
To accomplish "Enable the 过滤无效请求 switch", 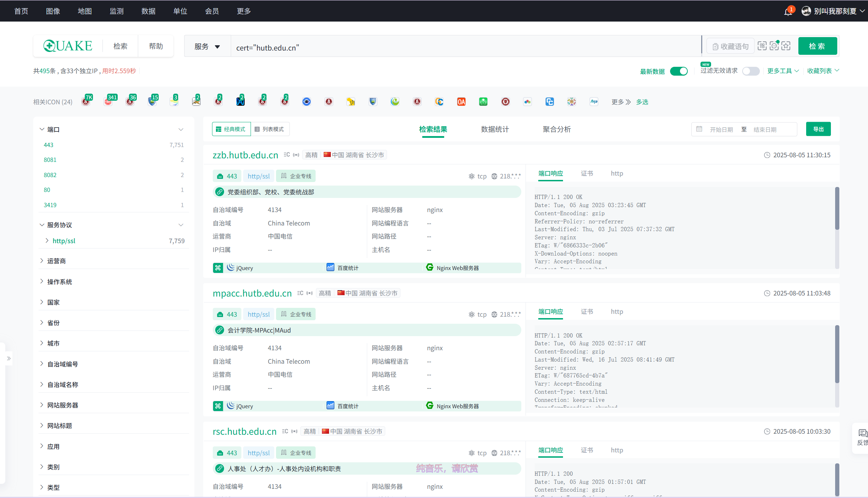I will (751, 71).
